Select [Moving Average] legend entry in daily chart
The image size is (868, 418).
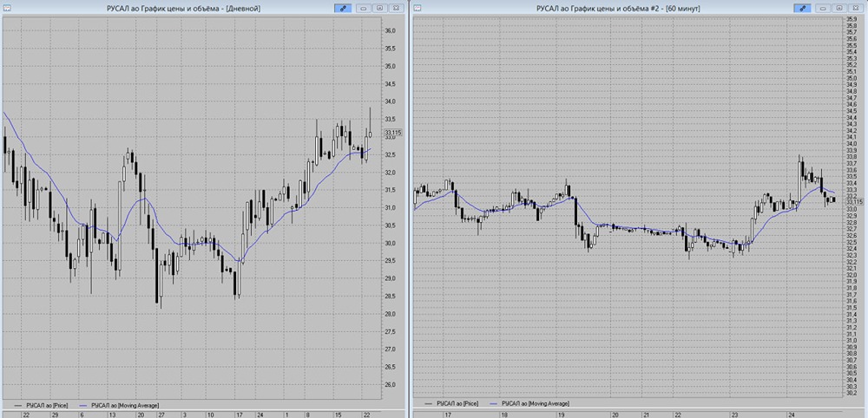pyautogui.click(x=118, y=404)
